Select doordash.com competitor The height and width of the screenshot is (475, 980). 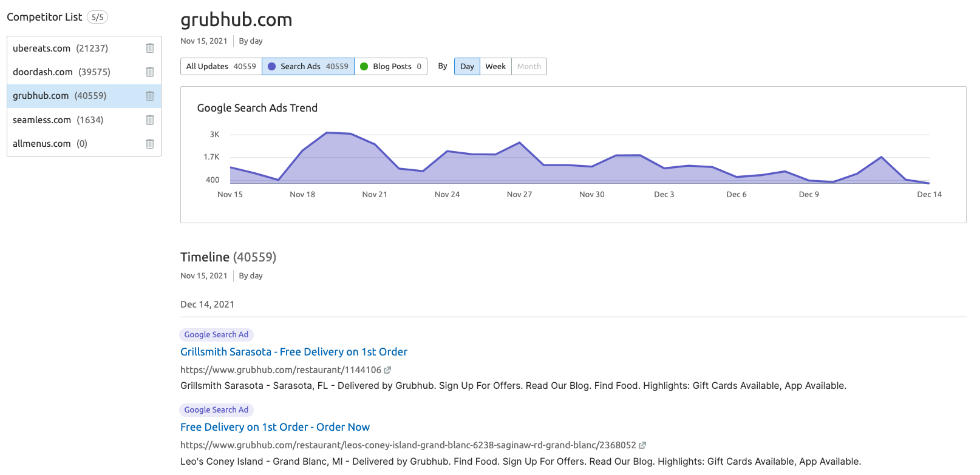pos(84,72)
